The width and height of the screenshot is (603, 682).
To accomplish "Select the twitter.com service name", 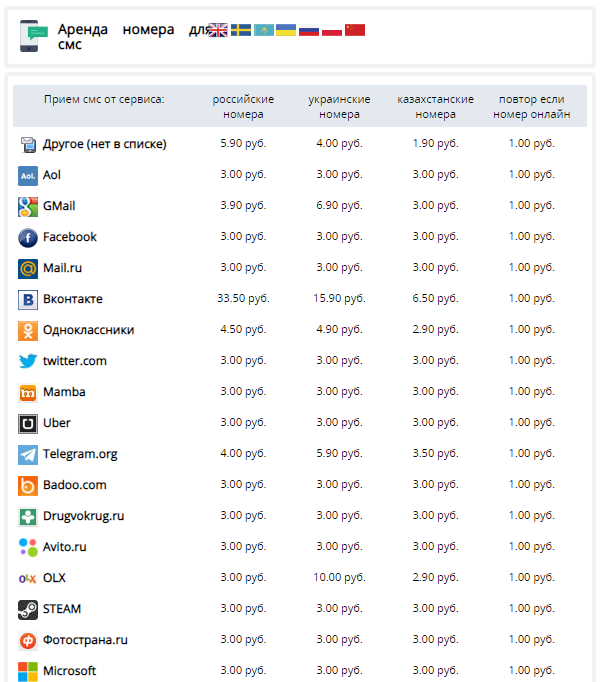I will click(x=75, y=361).
